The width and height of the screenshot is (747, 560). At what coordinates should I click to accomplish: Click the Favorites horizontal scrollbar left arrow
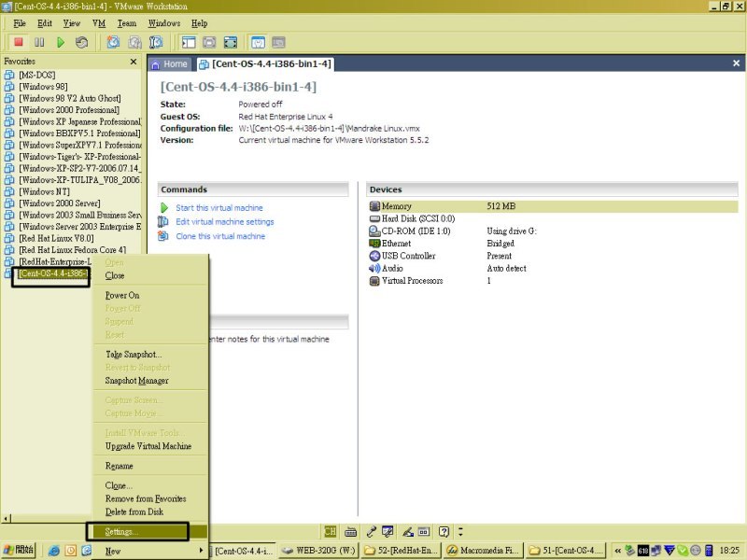point(7,518)
